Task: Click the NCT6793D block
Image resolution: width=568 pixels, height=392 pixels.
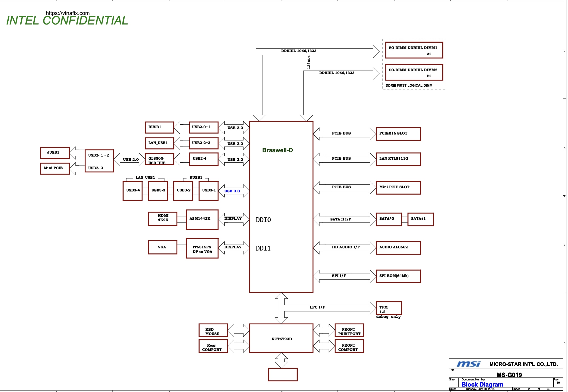Action: click(x=281, y=338)
